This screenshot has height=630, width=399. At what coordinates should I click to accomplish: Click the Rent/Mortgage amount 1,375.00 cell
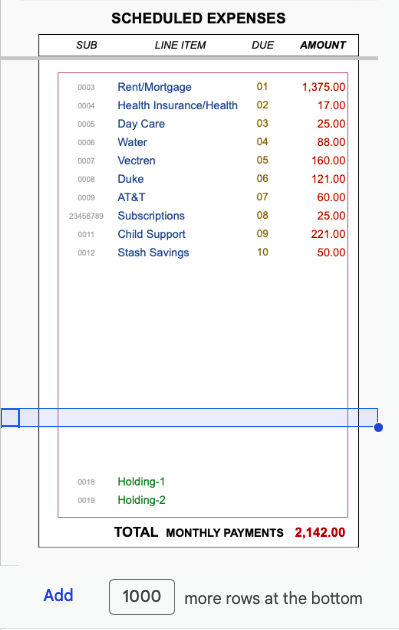(x=323, y=87)
